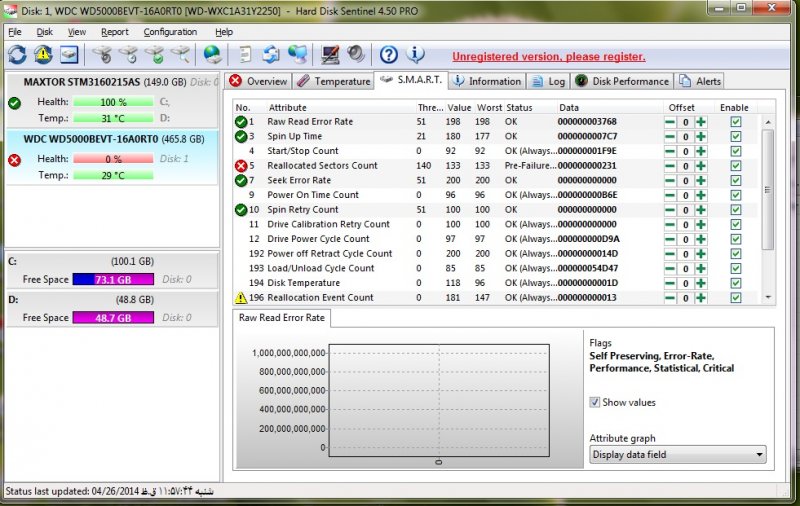Switch to the Overview tab

258,81
